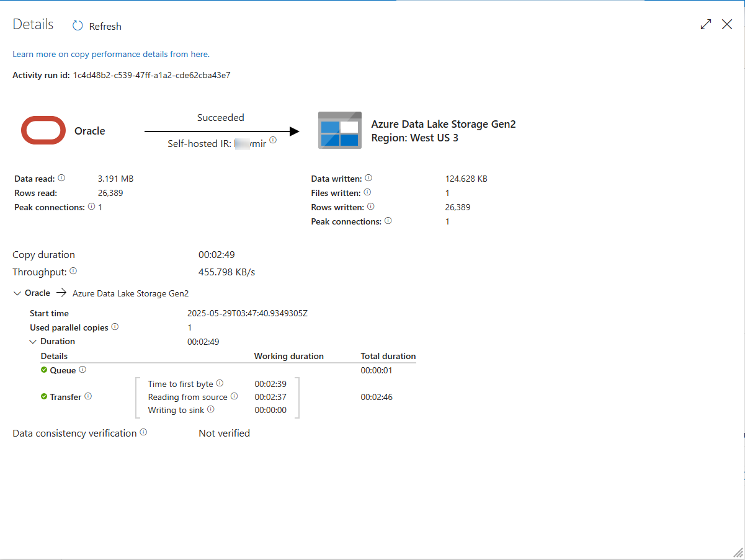Click the source Peak connections info icon
The image size is (745, 560).
[x=91, y=207]
